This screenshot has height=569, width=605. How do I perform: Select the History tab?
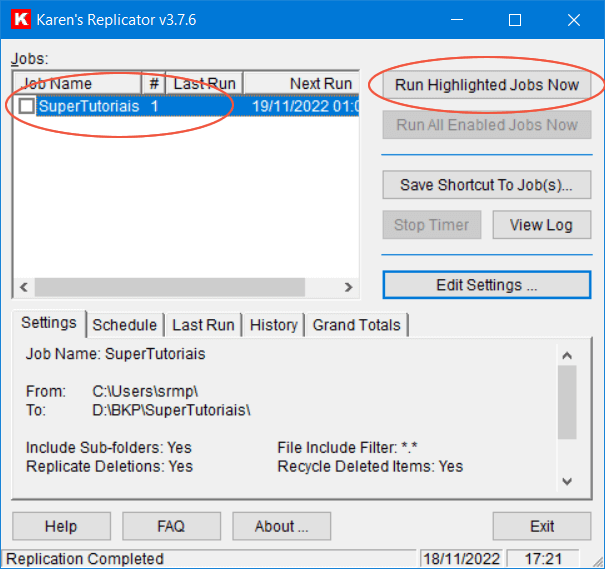pos(273,325)
